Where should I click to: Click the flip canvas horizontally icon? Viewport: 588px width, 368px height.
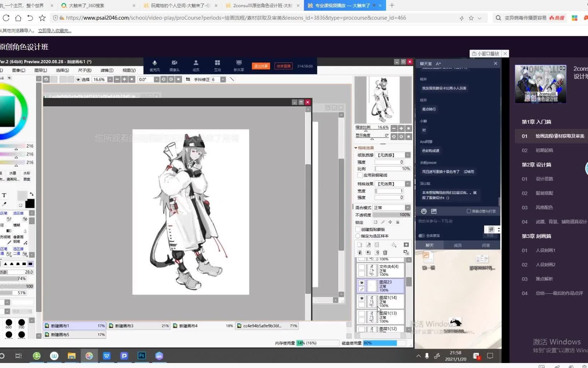point(188,79)
